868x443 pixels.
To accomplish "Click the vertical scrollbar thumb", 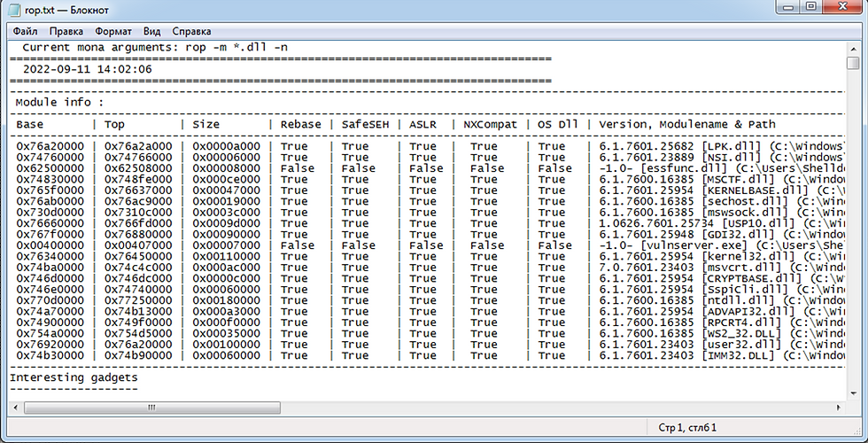I will (x=852, y=63).
